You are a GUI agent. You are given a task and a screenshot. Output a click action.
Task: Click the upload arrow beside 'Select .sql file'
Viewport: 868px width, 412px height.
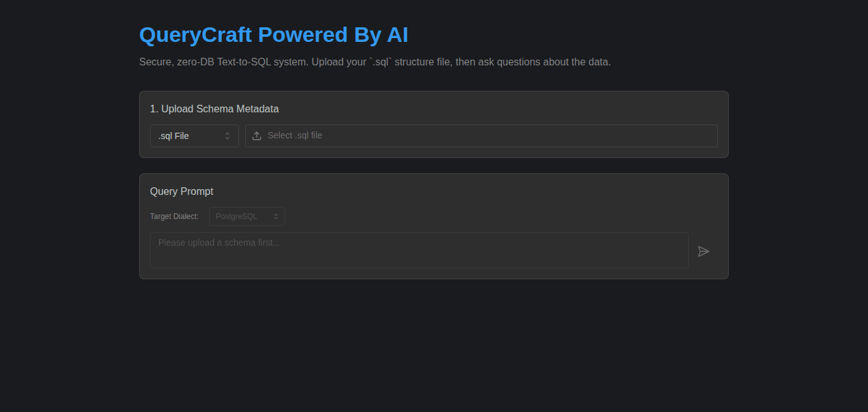pyautogui.click(x=257, y=135)
